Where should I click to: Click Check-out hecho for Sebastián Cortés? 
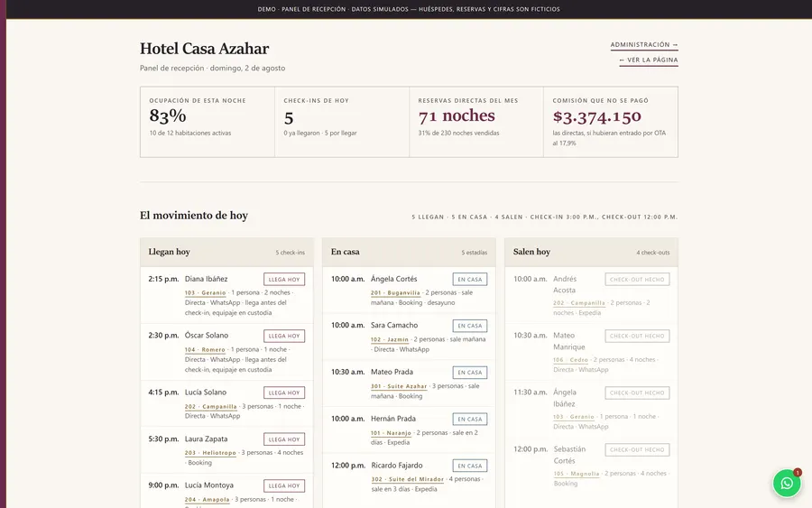[x=637, y=450]
